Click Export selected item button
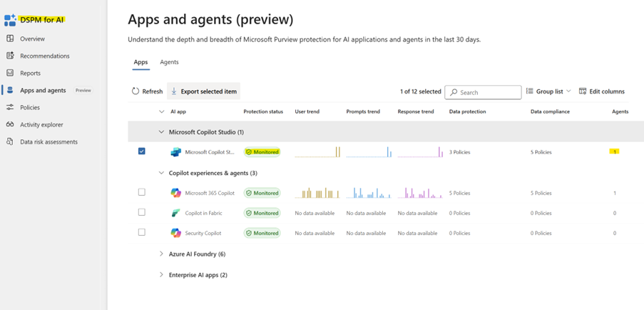 pyautogui.click(x=203, y=91)
